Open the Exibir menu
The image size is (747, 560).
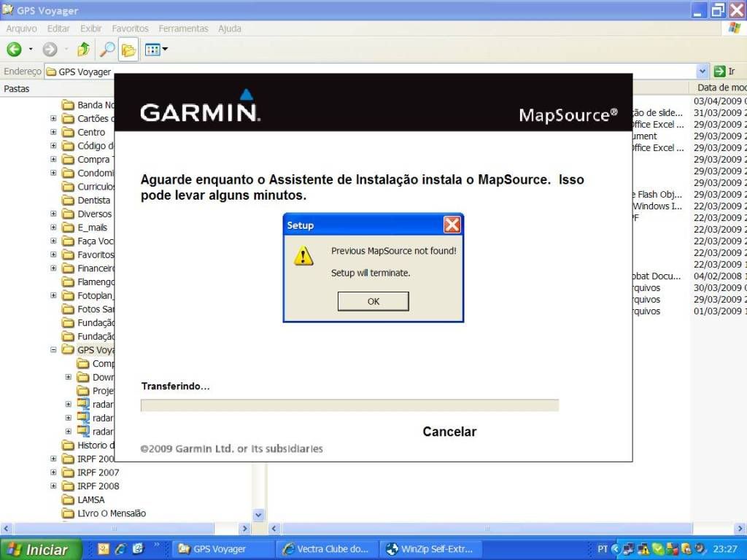click(90, 28)
